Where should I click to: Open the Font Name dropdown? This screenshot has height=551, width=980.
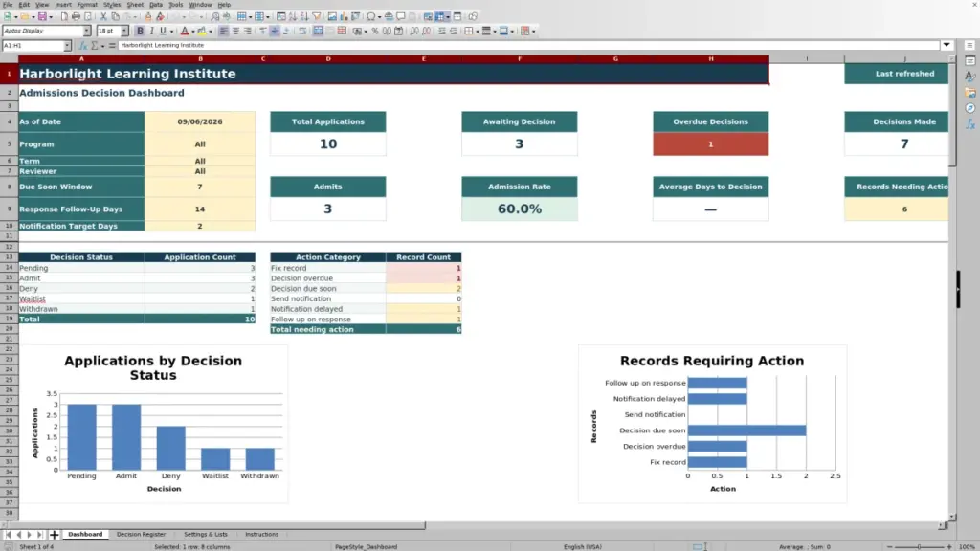point(86,31)
